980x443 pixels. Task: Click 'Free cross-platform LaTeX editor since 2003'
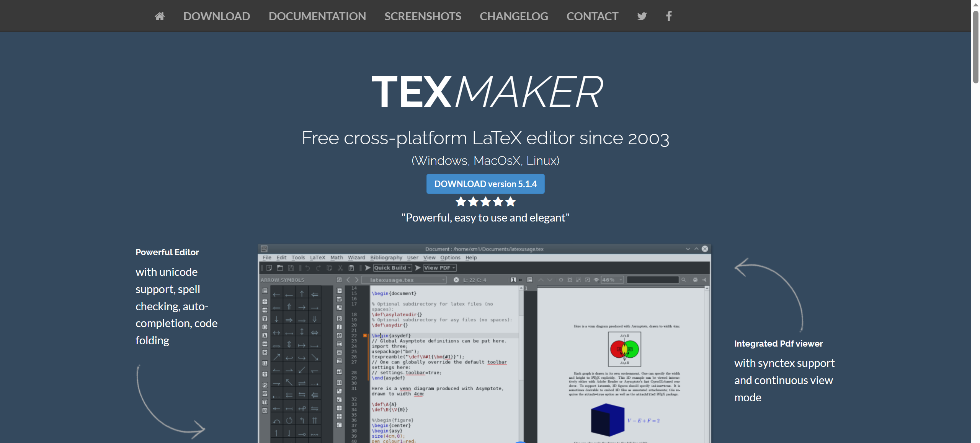point(485,138)
